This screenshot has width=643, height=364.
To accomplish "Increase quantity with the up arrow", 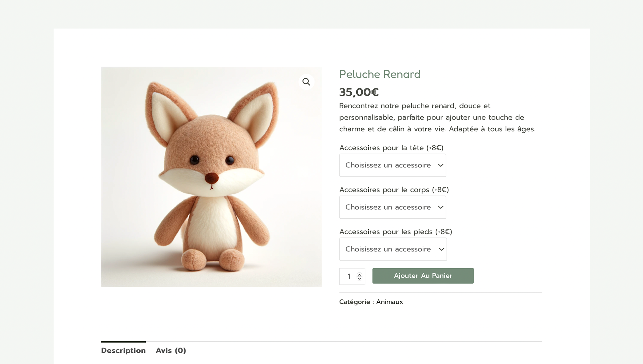I will click(359, 274).
